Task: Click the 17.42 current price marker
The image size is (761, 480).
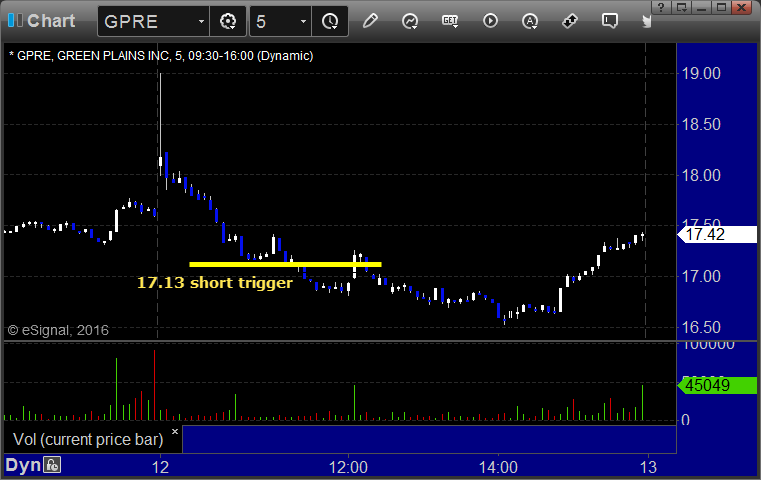Action: point(717,234)
